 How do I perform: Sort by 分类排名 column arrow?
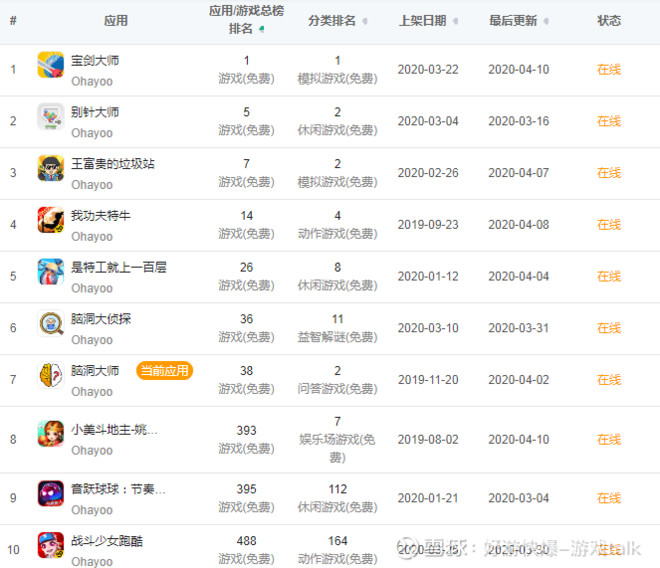364,21
